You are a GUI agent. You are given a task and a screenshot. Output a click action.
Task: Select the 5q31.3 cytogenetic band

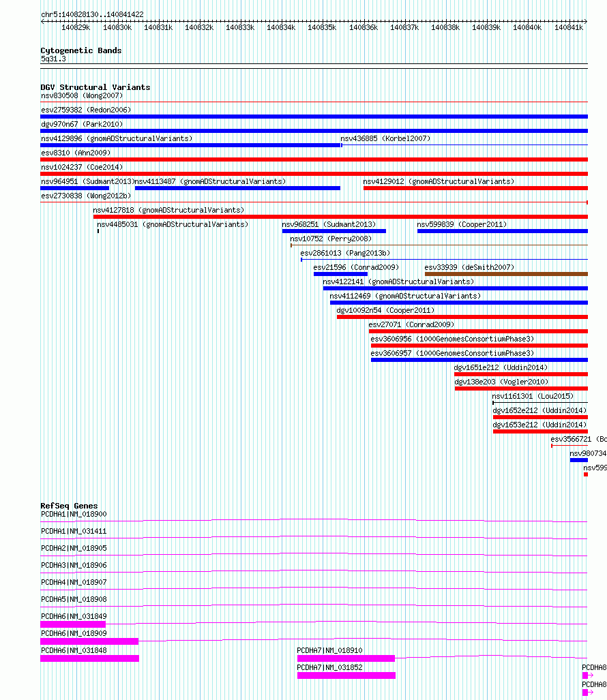(x=314, y=66)
